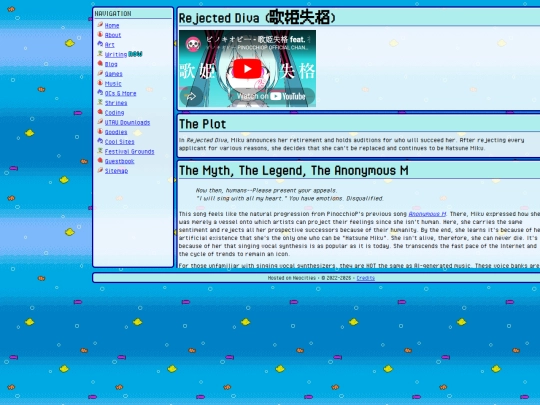Open OCs & More link
Screen dimensions: 540x405
pyautogui.click(x=120, y=93)
